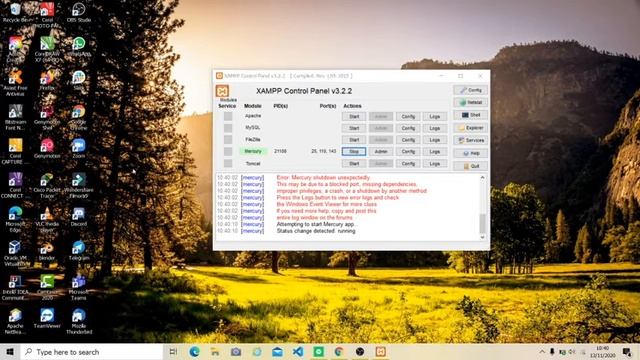
Task: Launch Microsoft Teams from the desktop
Action: [x=78, y=288]
